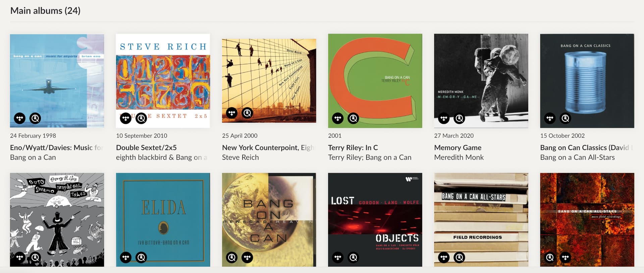Open Qobuz icon on Elida album cover
The height and width of the screenshot is (273, 644).
[x=141, y=258]
